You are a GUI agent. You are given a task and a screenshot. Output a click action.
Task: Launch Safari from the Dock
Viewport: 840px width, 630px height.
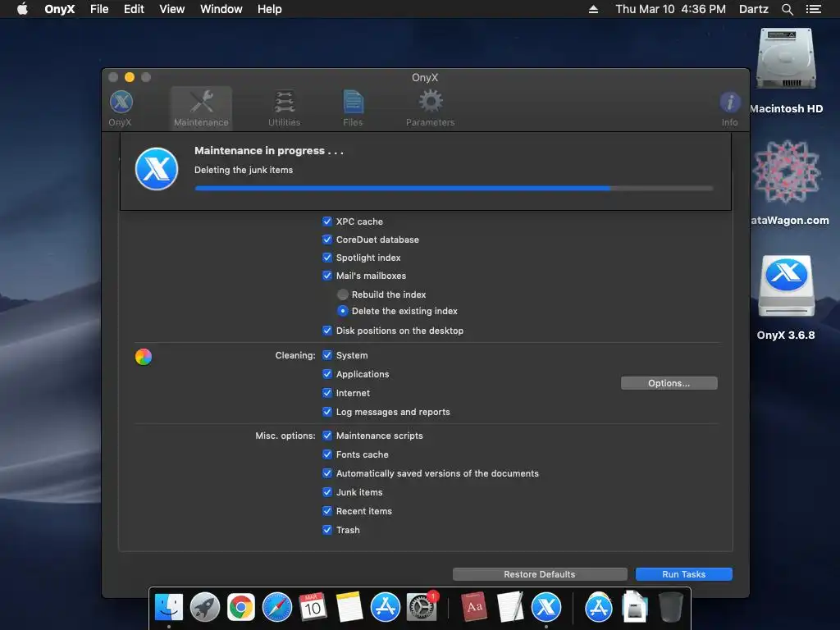tap(277, 608)
